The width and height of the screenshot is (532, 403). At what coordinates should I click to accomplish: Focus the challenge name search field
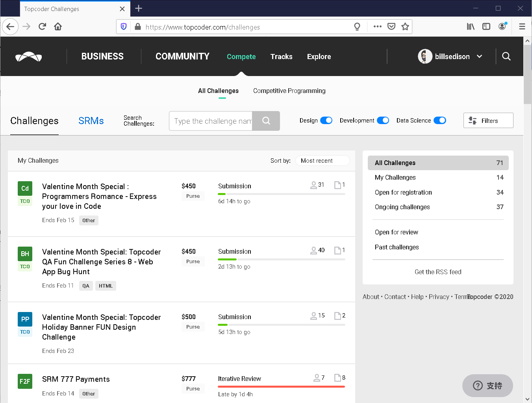[x=211, y=121]
